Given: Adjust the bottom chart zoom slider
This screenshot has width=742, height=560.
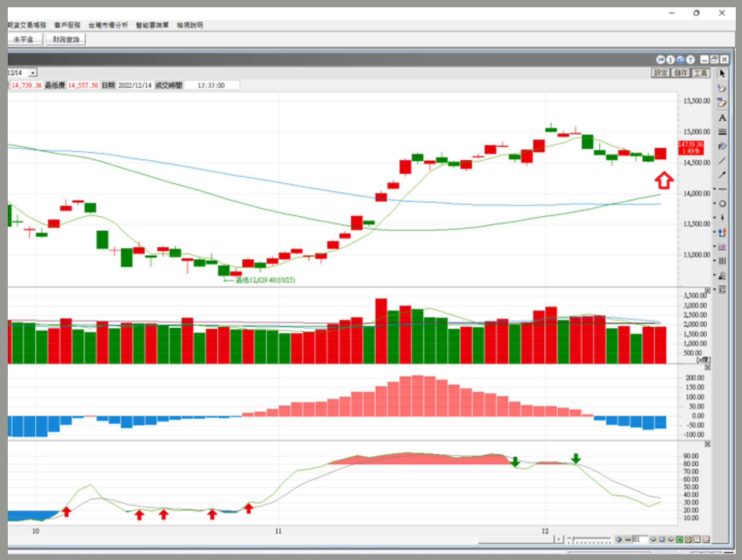Looking at the screenshot, I should pyautogui.click(x=589, y=540).
